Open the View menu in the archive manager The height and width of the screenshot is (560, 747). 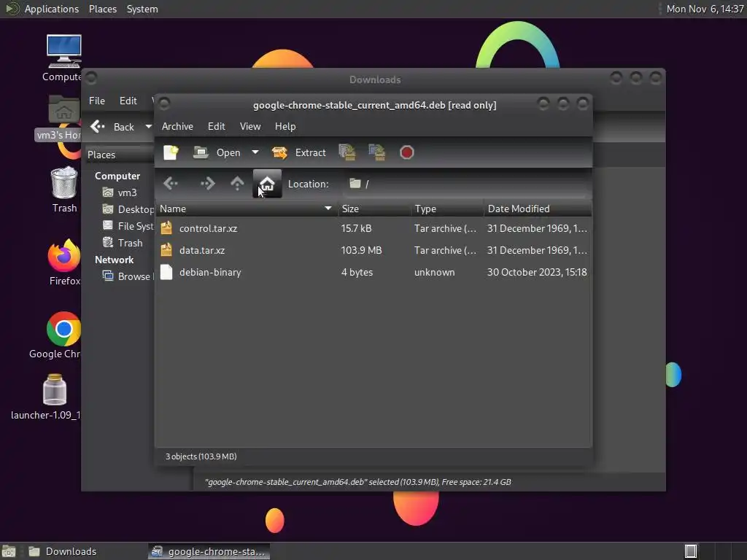250,126
